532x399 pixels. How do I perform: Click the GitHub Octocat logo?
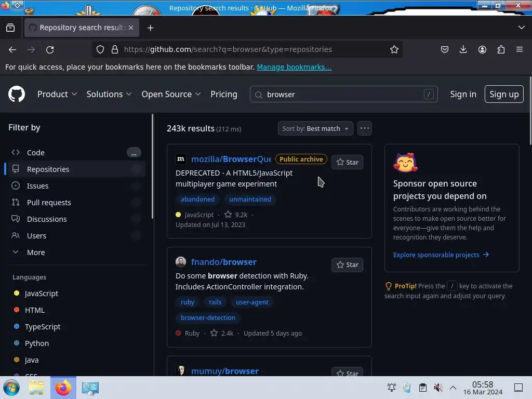coord(16,94)
